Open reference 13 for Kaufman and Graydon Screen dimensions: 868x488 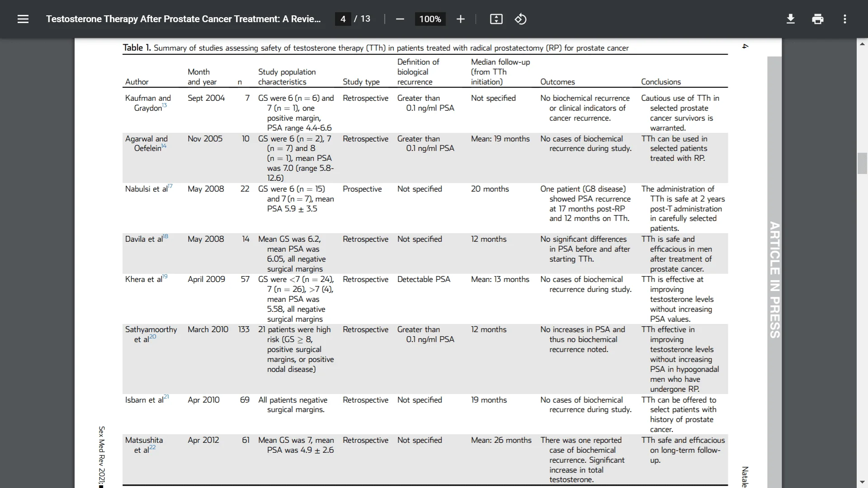pyautogui.click(x=165, y=105)
